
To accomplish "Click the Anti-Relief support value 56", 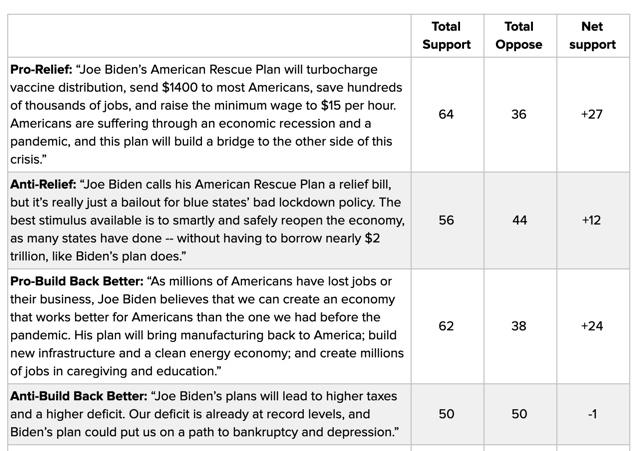I will click(446, 220).
